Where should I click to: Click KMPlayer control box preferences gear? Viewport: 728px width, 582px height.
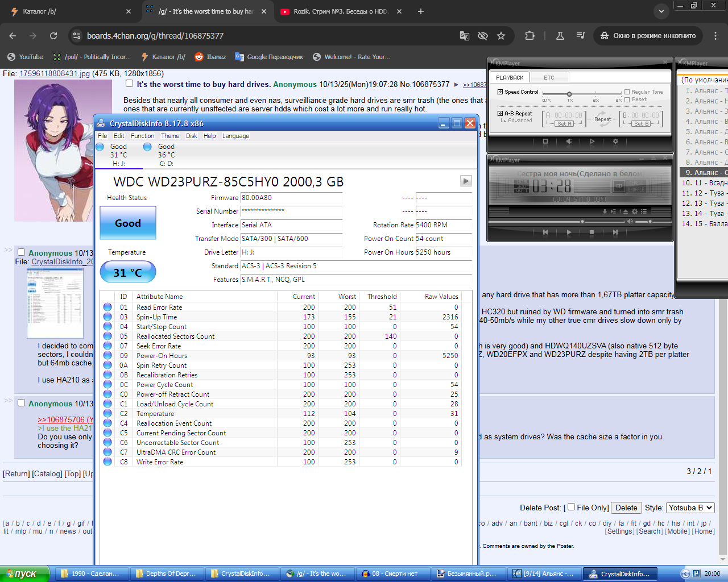(x=615, y=141)
